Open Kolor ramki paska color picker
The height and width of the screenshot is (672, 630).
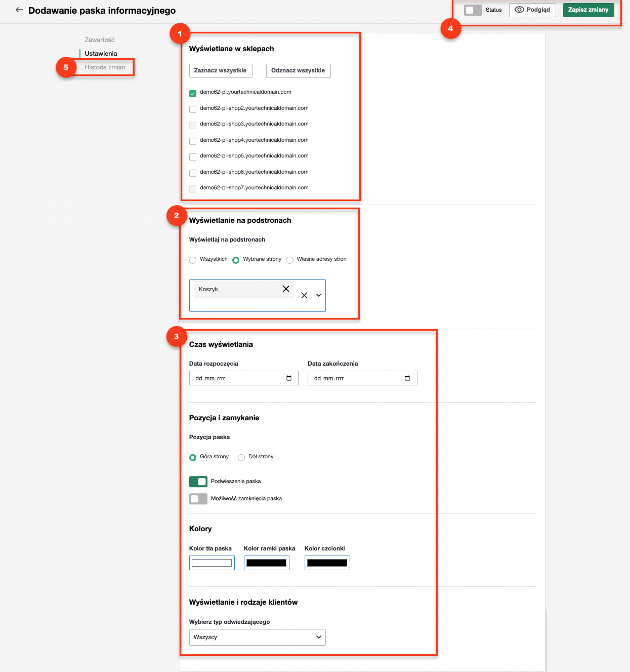click(x=267, y=563)
